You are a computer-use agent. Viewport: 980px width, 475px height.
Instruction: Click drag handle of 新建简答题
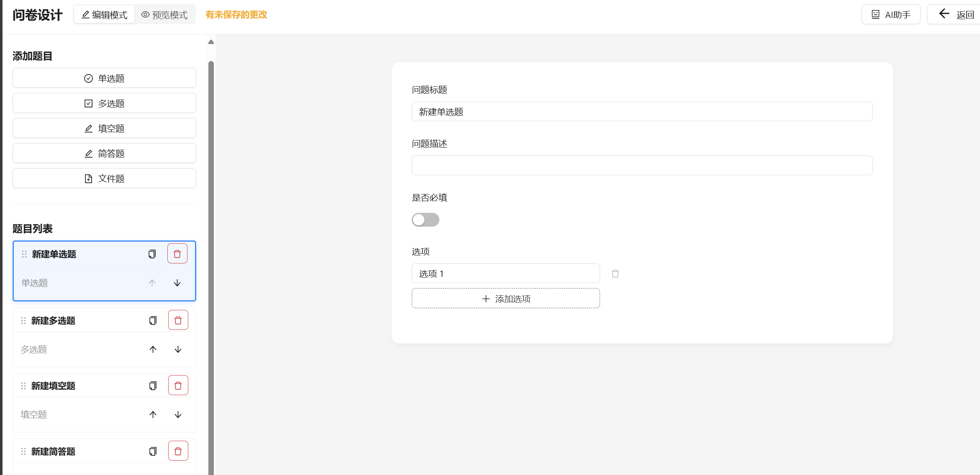[x=23, y=451]
